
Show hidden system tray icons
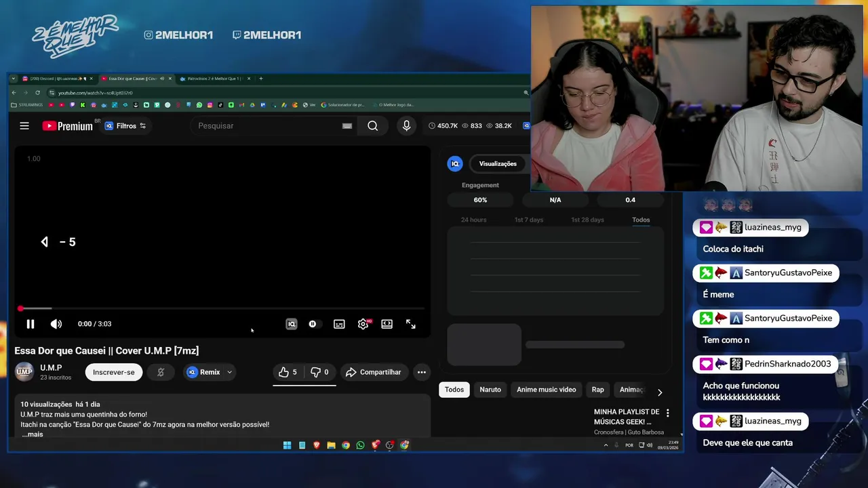pyautogui.click(x=606, y=445)
